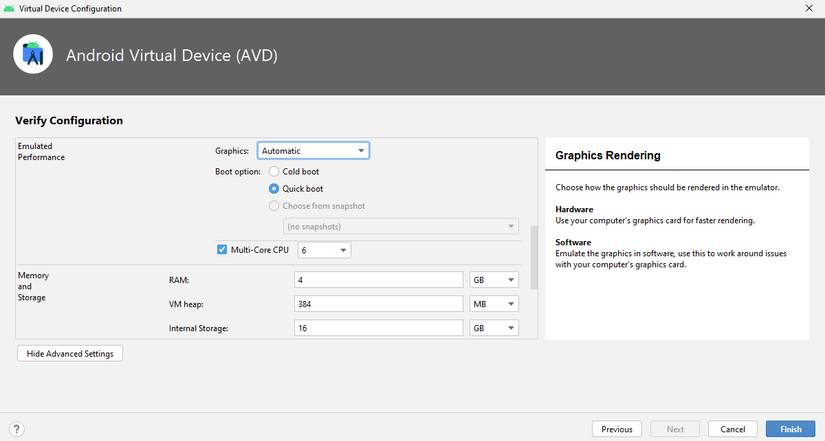Click the Android Studio logo icon

pyautogui.click(x=33, y=54)
